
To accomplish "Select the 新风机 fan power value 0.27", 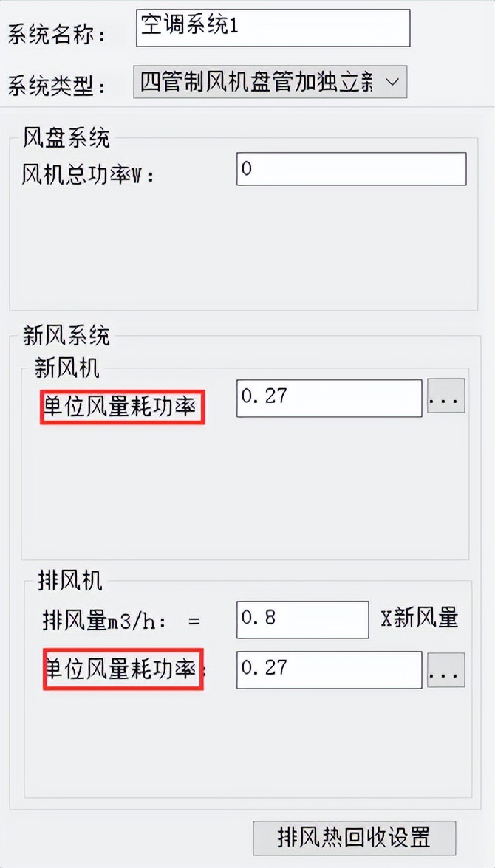I will [328, 398].
